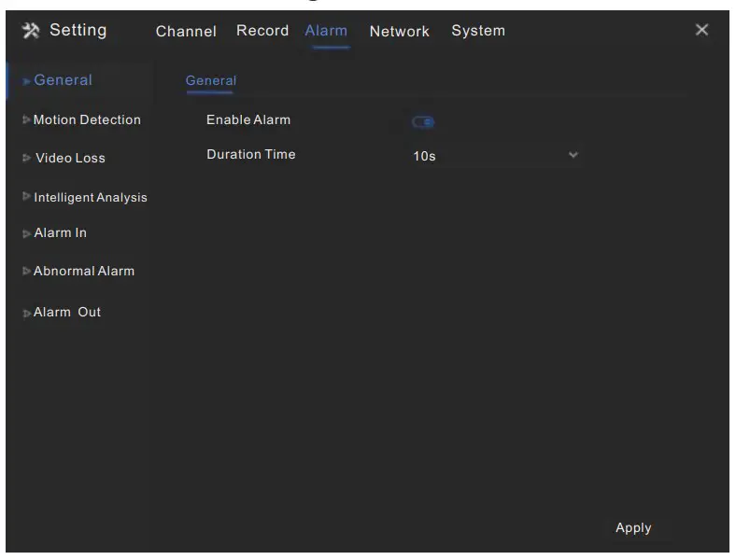Open the Motion Detection settings page

(87, 119)
